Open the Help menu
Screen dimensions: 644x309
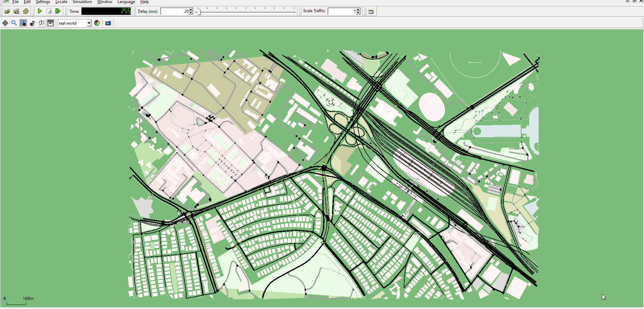click(x=144, y=2)
